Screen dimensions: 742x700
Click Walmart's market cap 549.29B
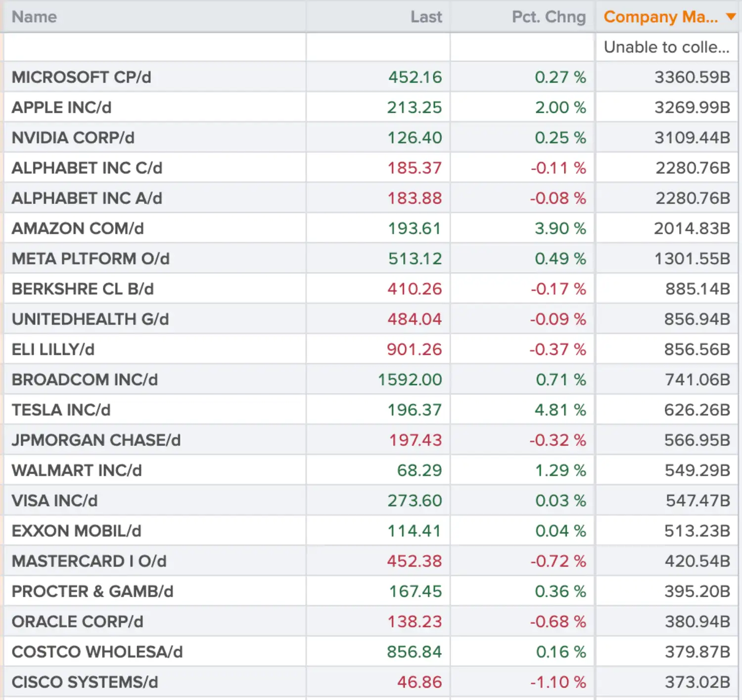click(x=697, y=470)
